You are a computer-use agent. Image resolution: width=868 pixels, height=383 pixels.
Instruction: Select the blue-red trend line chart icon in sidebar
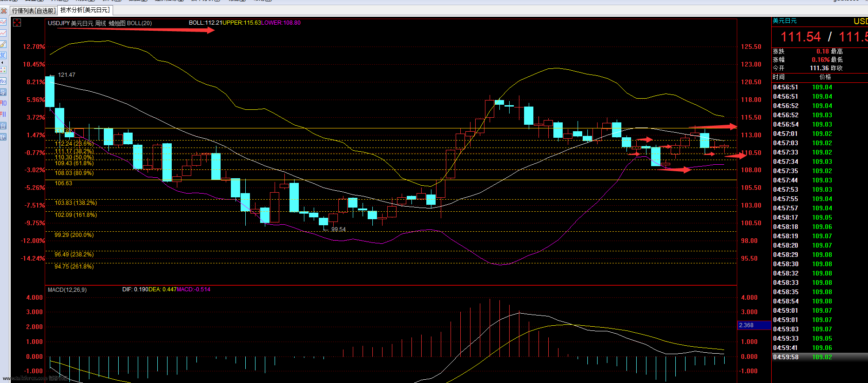point(3,22)
